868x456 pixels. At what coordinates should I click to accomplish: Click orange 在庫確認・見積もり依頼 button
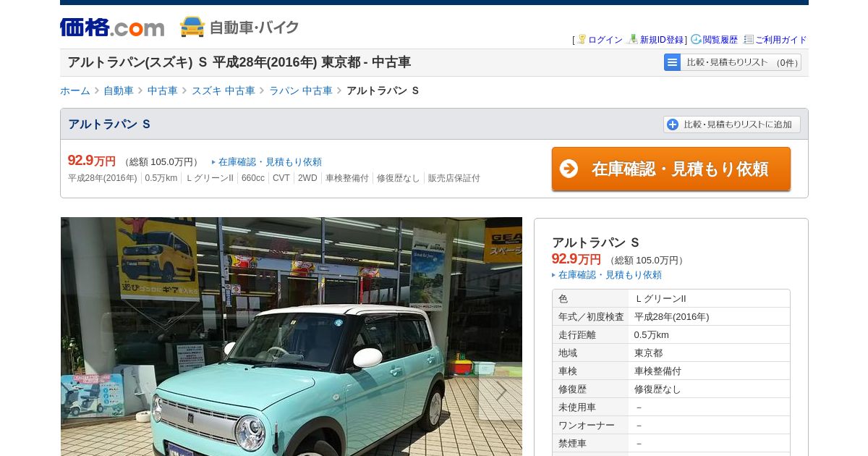(671, 169)
